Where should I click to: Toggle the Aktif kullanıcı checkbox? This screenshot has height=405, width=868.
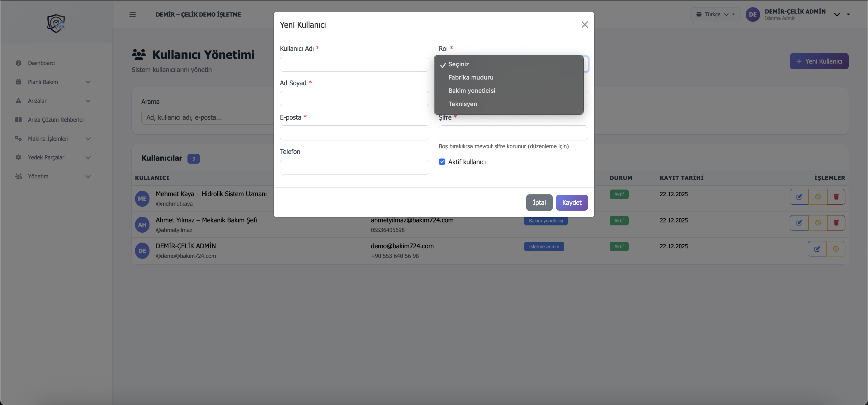442,162
